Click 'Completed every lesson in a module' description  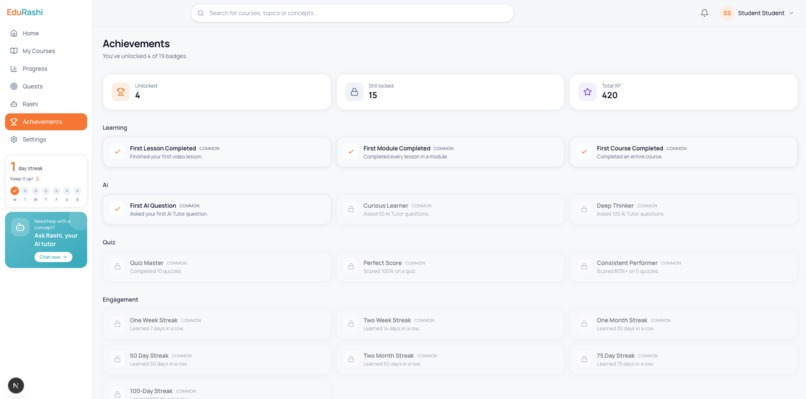click(406, 156)
